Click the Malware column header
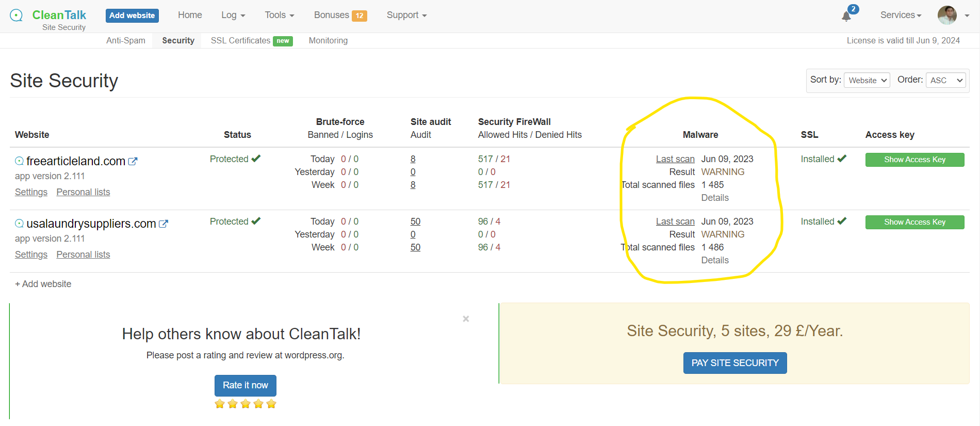Image resolution: width=980 pixels, height=426 pixels. (x=700, y=135)
